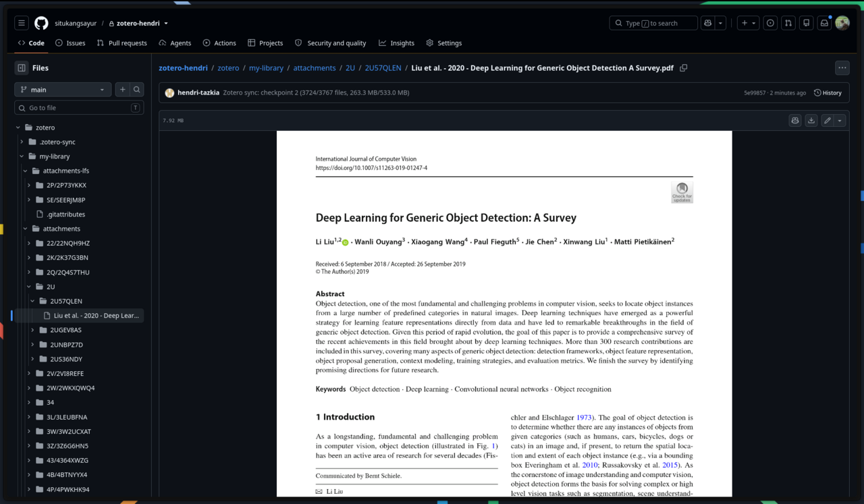Open commit 5e99857

[755, 93]
